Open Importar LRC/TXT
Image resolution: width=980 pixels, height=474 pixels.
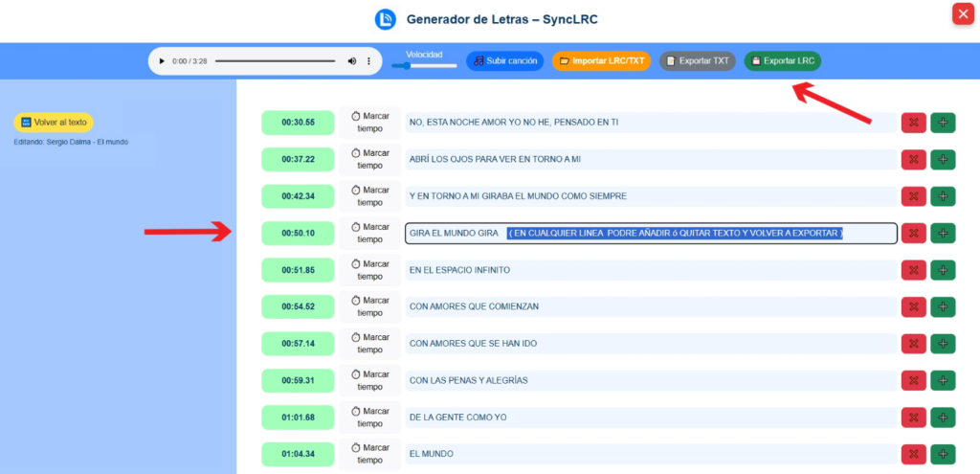pyautogui.click(x=602, y=61)
